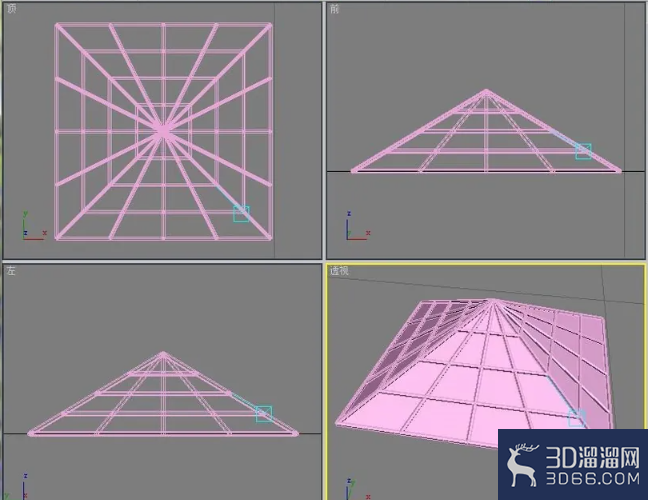This screenshot has width=648, height=500.
Task: Click the 前 front viewport label
Action: click(334, 9)
